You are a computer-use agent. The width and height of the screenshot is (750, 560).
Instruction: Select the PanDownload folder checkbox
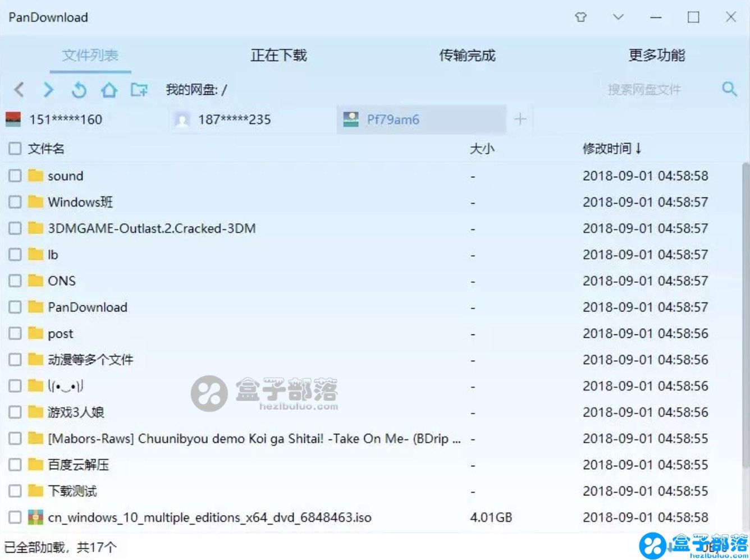tap(15, 307)
